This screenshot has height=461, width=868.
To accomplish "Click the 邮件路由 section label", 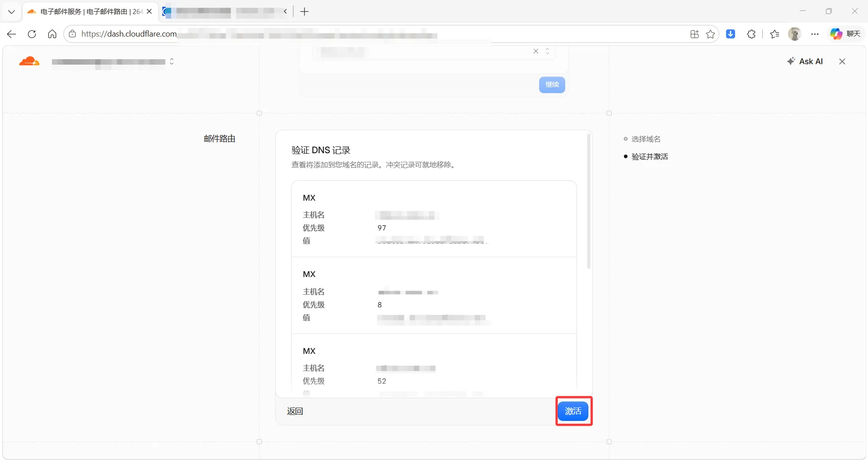I will point(220,139).
